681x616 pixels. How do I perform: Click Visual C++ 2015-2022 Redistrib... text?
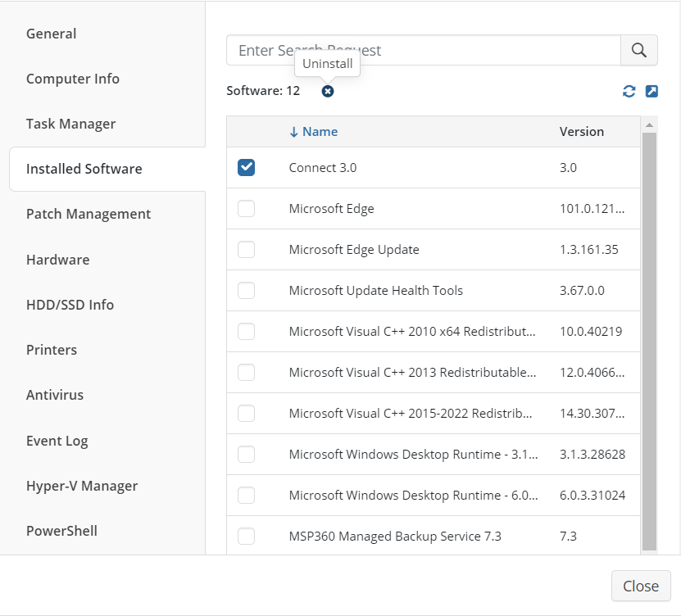[x=411, y=414]
